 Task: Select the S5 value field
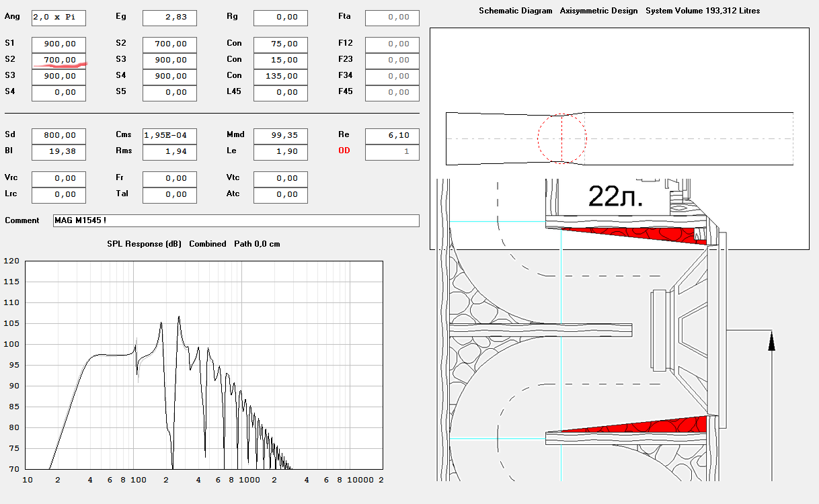coord(169,93)
